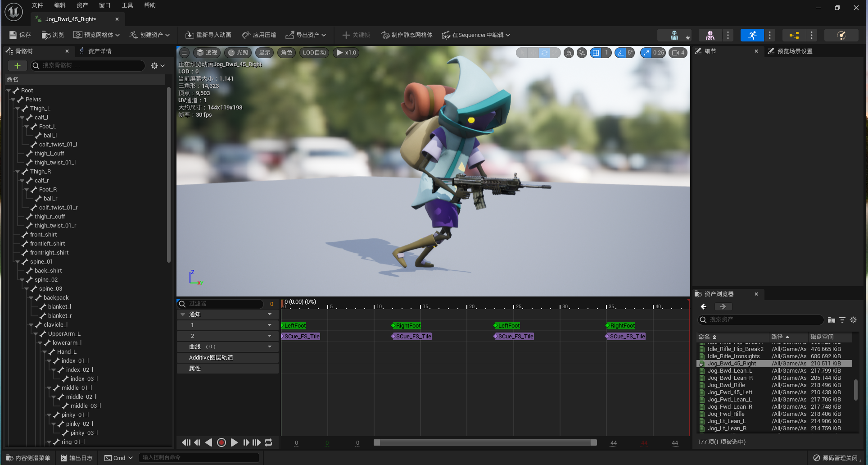Open LOD Auto selection button

pyautogui.click(x=314, y=53)
